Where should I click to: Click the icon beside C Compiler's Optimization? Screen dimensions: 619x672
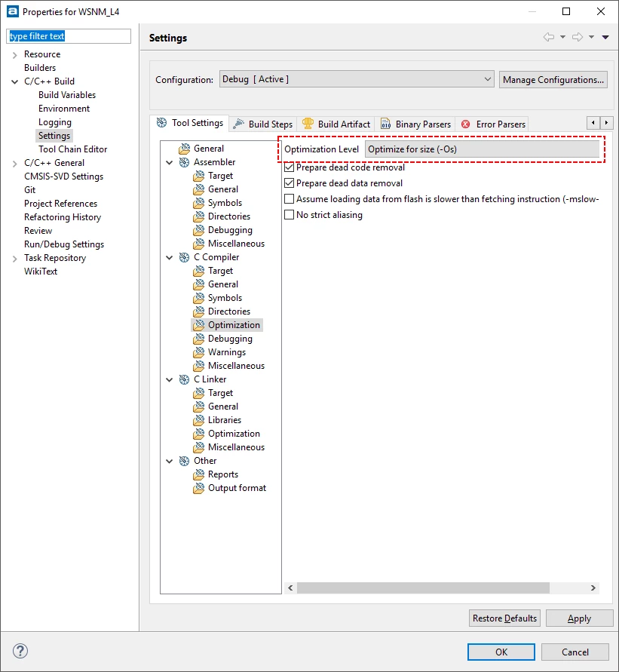199,325
